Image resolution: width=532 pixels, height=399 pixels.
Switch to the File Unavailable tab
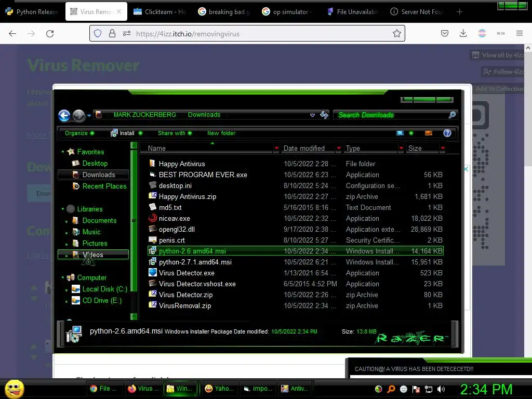pos(352,12)
